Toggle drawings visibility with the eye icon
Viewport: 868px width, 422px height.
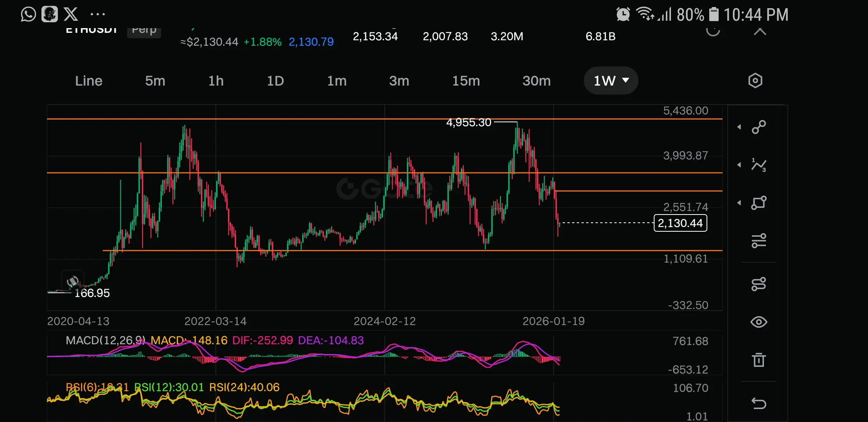[759, 322]
